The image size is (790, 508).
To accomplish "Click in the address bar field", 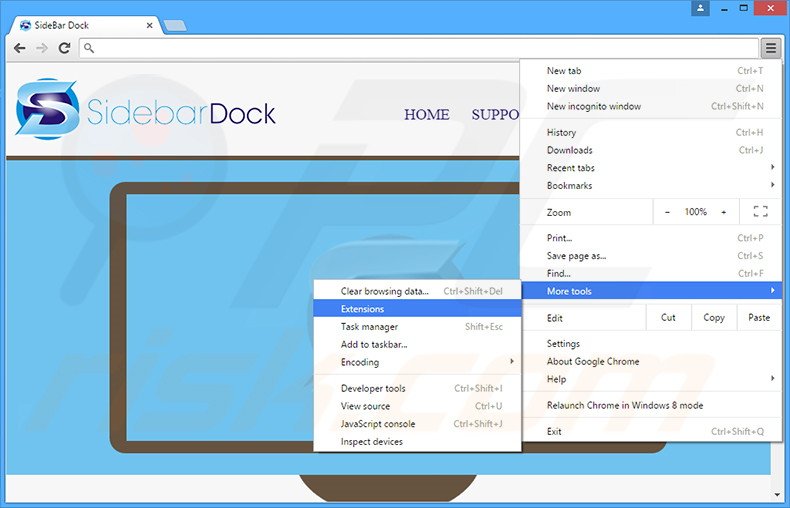I will [x=418, y=48].
